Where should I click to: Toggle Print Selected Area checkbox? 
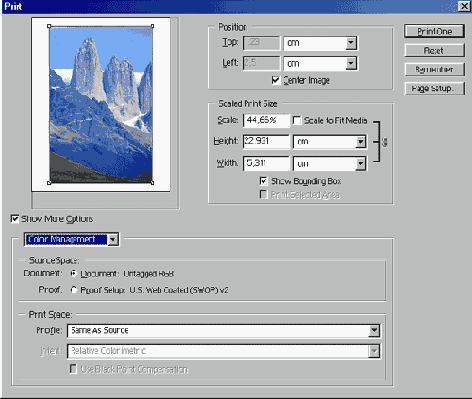[x=263, y=194]
